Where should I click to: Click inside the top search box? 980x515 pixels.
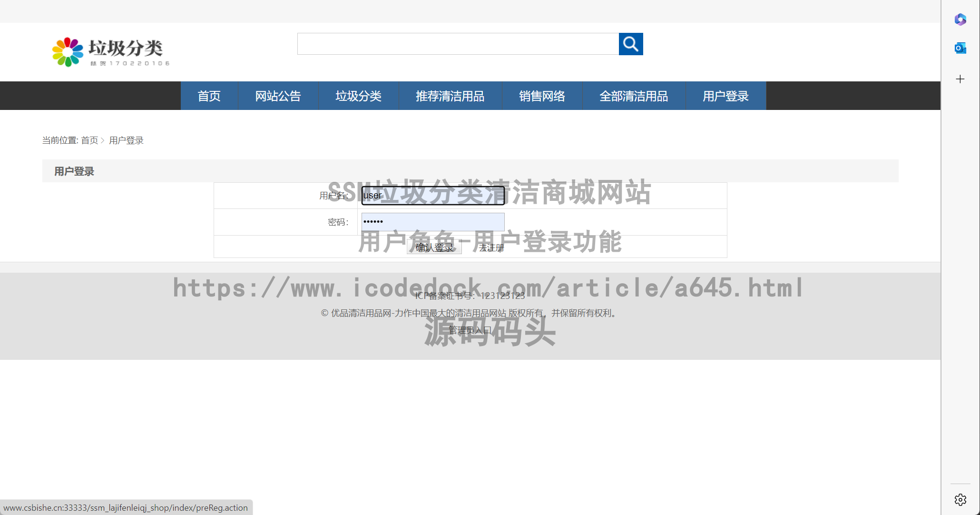457,44
